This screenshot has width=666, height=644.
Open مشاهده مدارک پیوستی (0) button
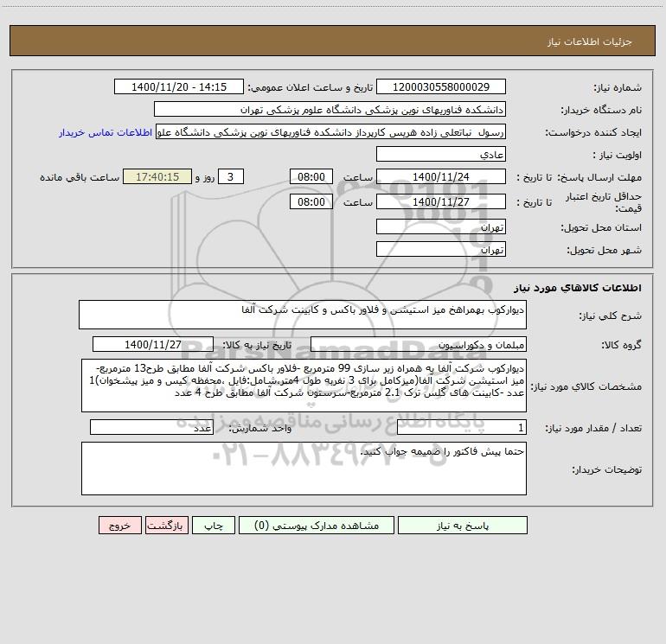click(317, 526)
